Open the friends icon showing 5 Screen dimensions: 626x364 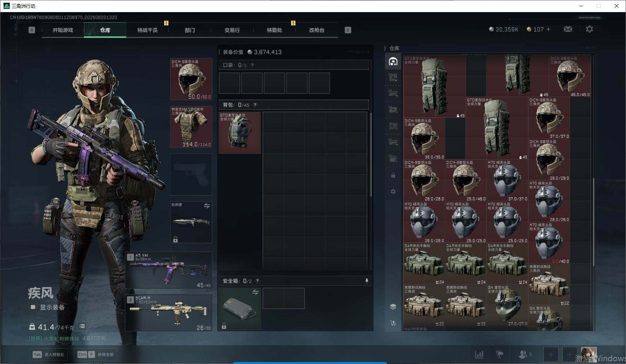pos(525,354)
